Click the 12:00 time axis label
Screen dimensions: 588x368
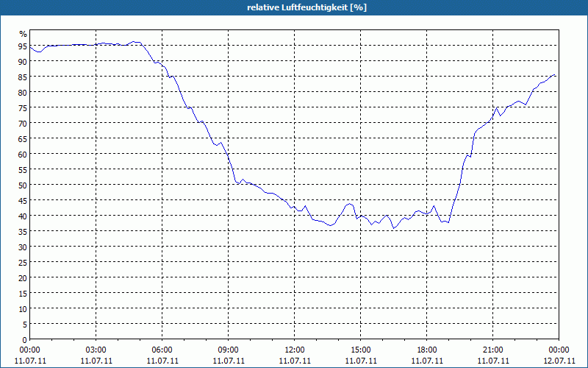click(295, 350)
